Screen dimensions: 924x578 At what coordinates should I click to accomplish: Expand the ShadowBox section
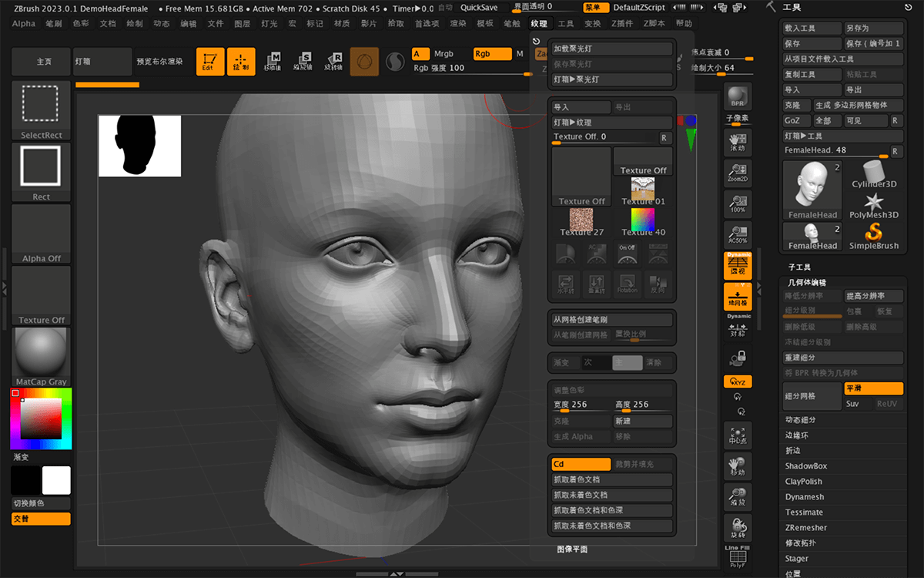click(x=806, y=466)
